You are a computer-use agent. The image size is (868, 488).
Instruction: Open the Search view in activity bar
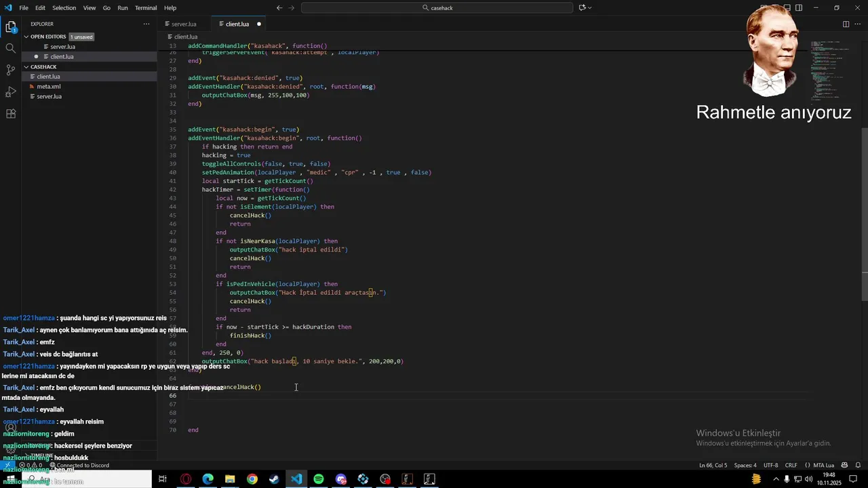click(x=11, y=49)
